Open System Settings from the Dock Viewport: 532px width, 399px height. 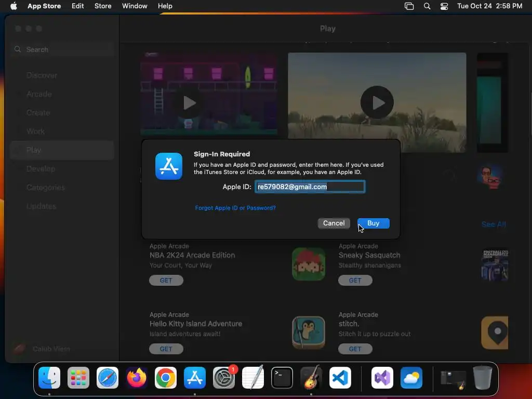coord(224,378)
